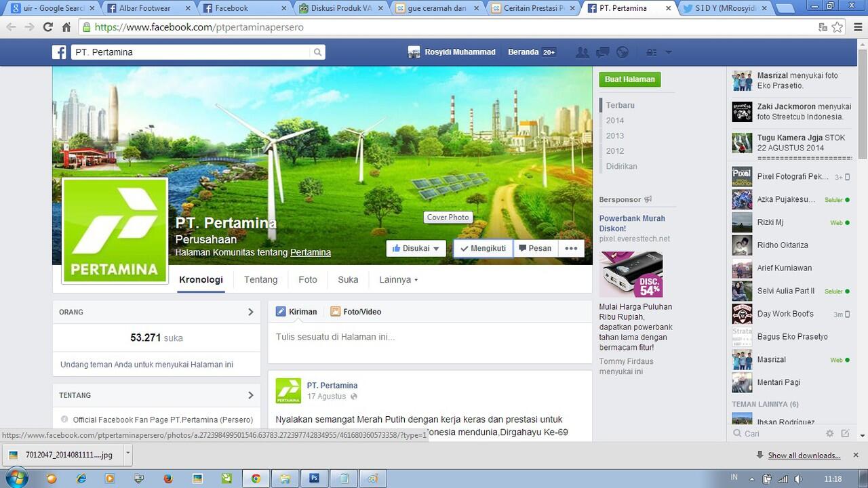Expand the account menu arrow in blue bar
Screen dimensions: 868x488
click(669, 52)
